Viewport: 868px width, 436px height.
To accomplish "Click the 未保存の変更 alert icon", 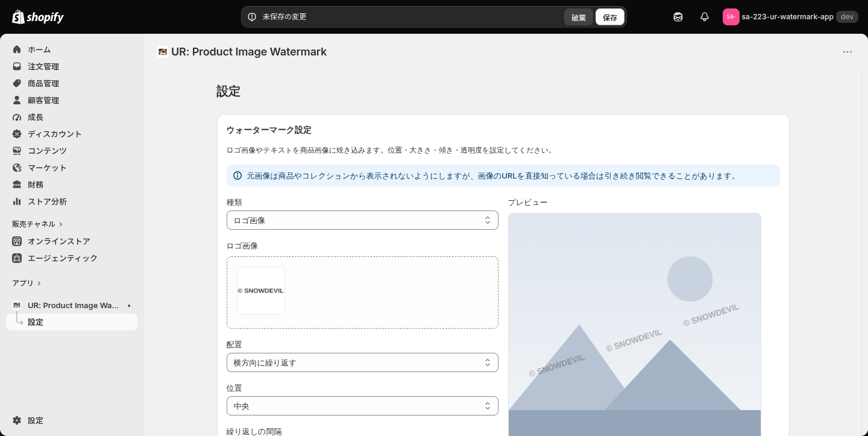I will [x=252, y=17].
